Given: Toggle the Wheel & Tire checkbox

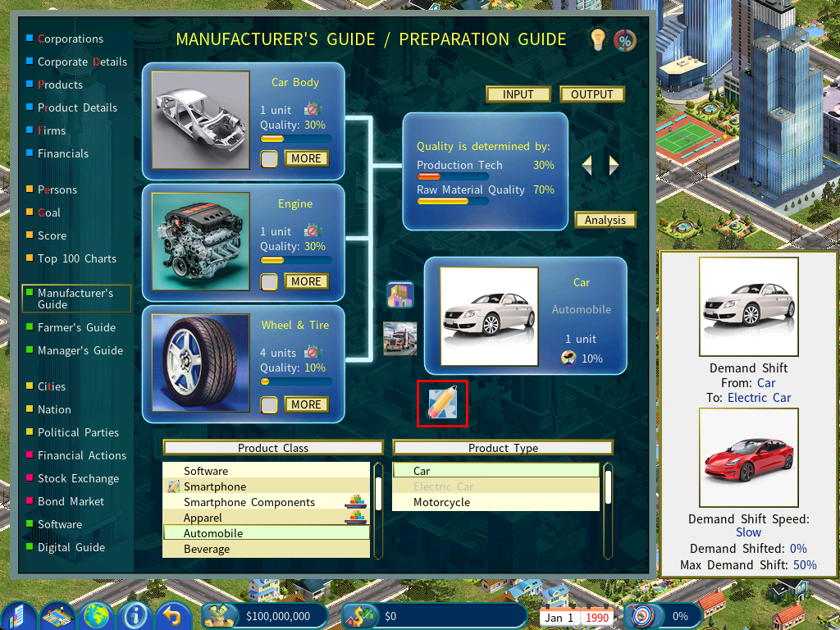Looking at the screenshot, I should click(269, 404).
